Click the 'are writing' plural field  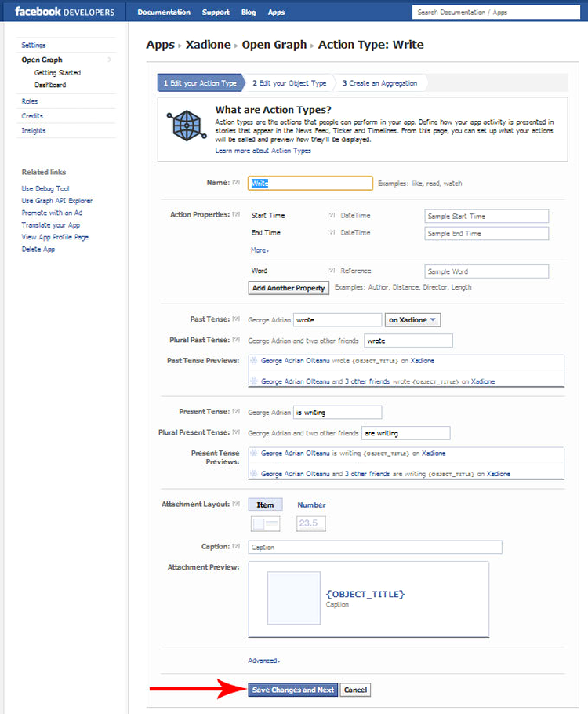click(406, 433)
